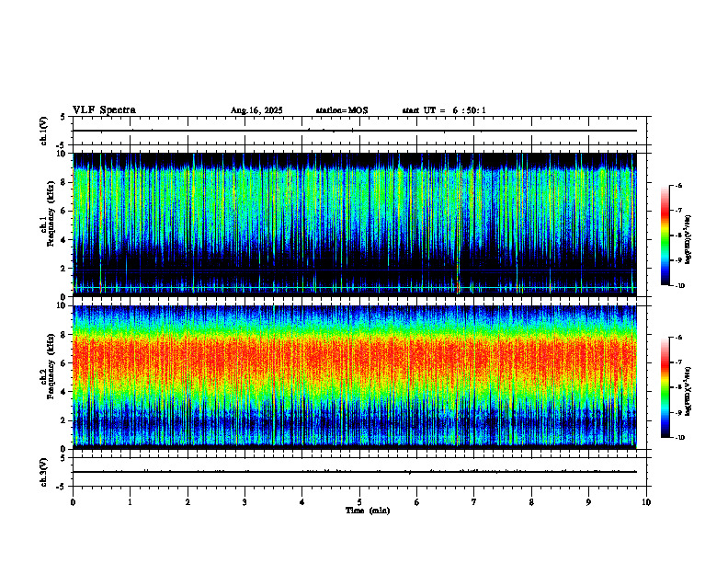Image resolution: width=728 pixels, height=563 pixels.
Task: Click the "0" tick on the Time axis
Action: click(73, 502)
